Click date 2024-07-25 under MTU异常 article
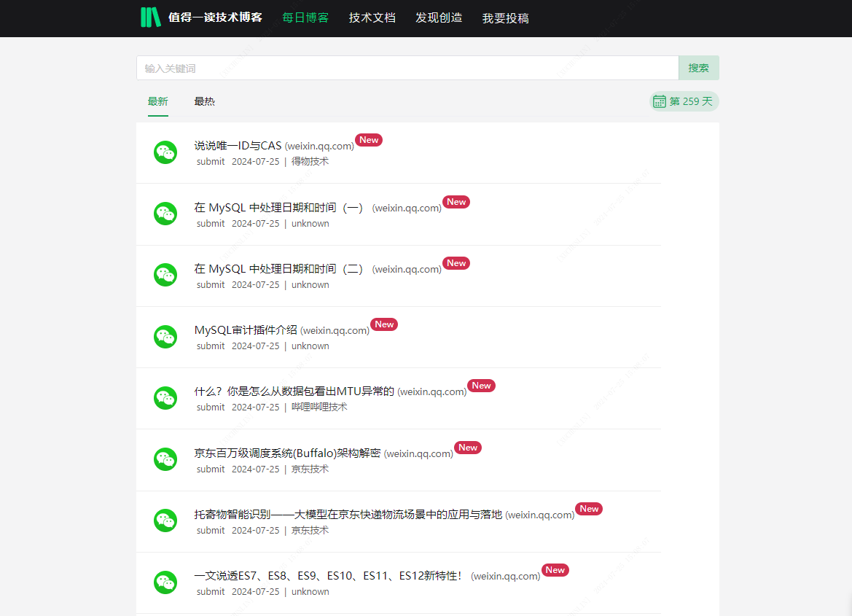 click(255, 408)
